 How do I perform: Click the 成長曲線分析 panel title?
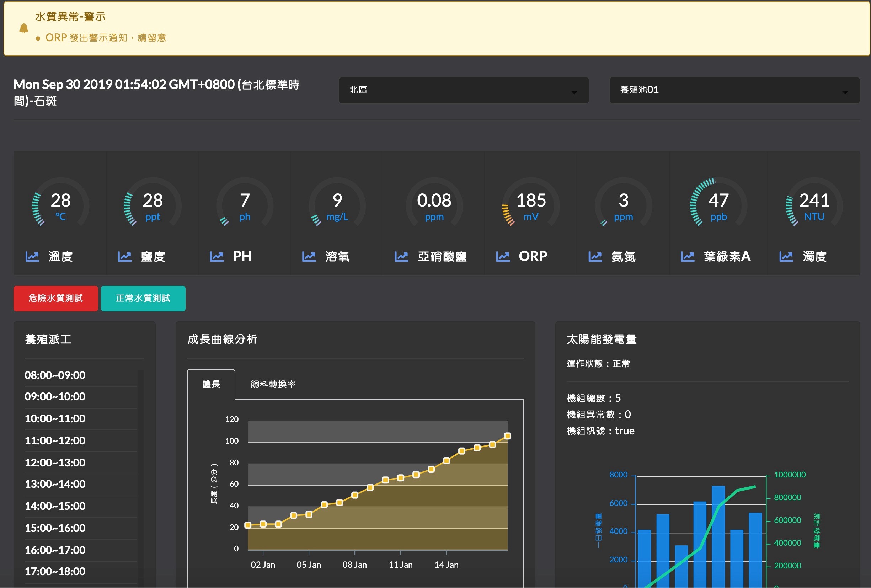click(x=222, y=339)
